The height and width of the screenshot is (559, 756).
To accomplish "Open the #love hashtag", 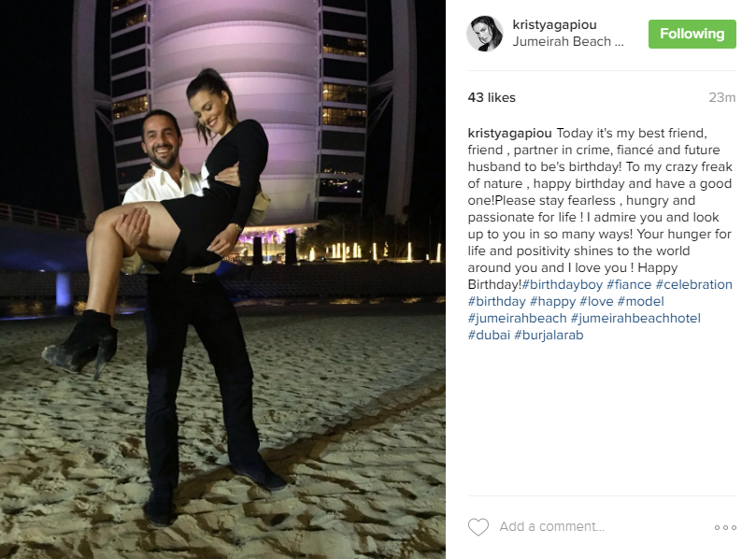I will click(x=596, y=301).
